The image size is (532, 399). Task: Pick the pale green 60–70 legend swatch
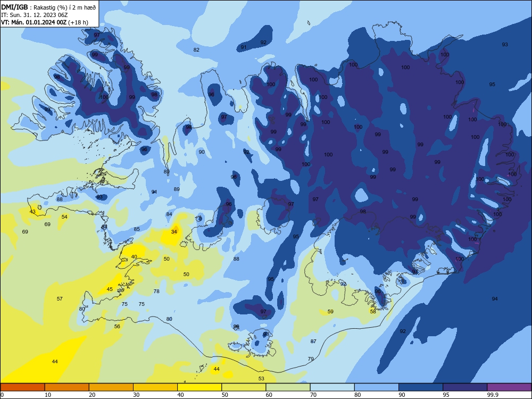(288, 387)
